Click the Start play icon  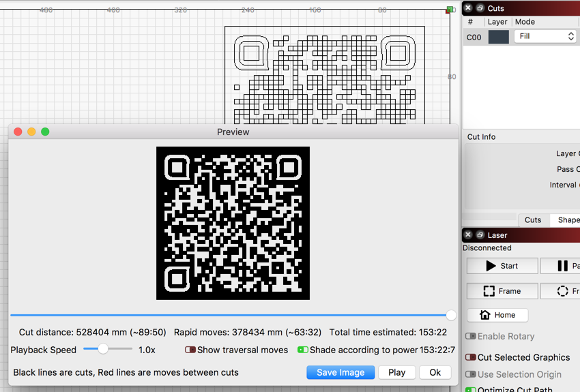pyautogui.click(x=491, y=266)
